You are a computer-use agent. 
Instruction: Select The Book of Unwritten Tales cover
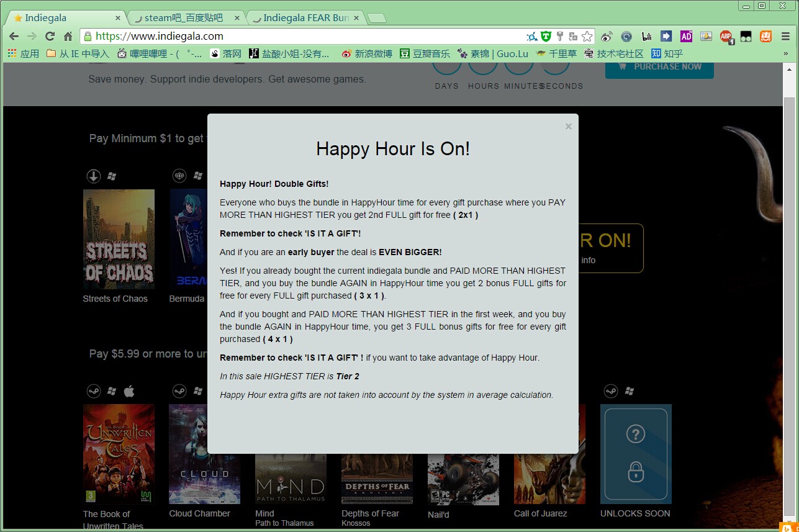click(119, 454)
